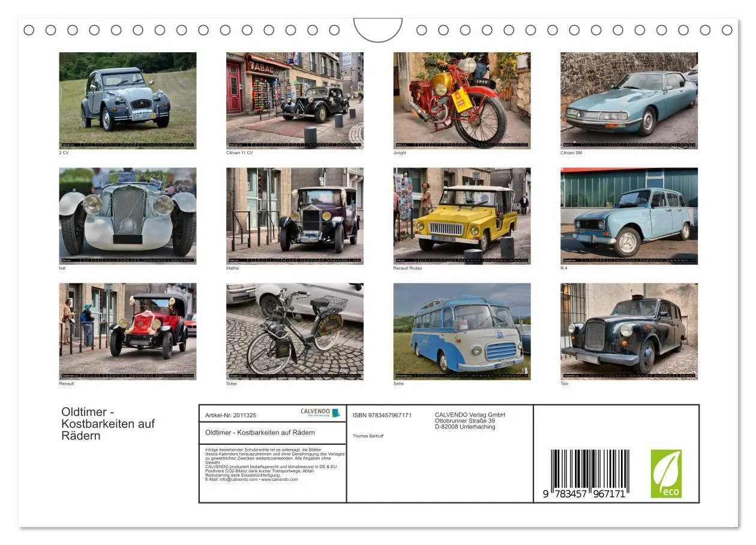Open the Citroen 11 CV photo

(295, 100)
